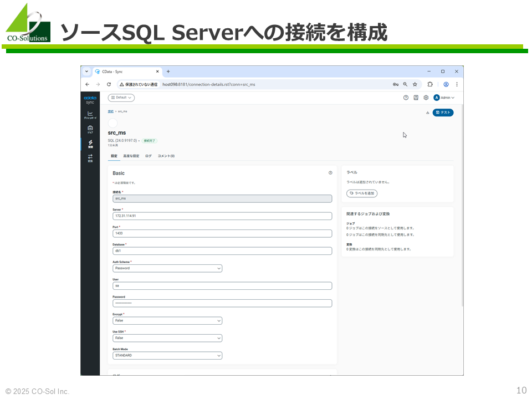This screenshot has width=532, height=399.
Task: Open the Batch Mode dropdown
Action: (x=167, y=356)
